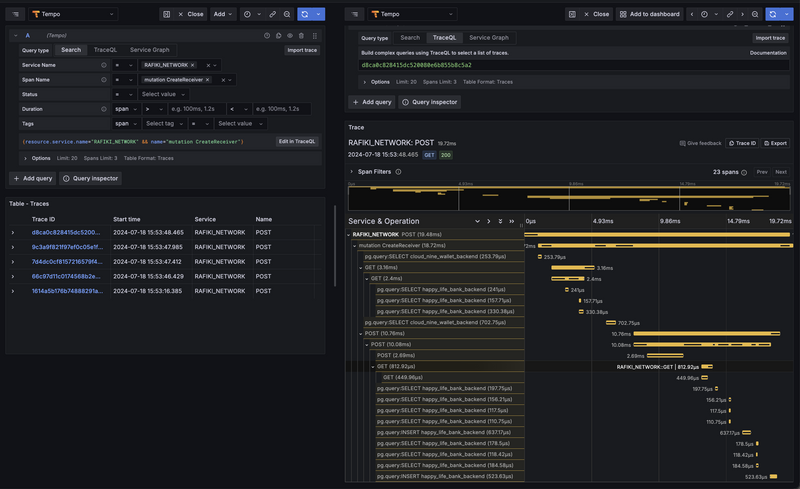Collapse all spans with double-right chevron
This screenshot has height=489, width=800.
click(x=512, y=222)
